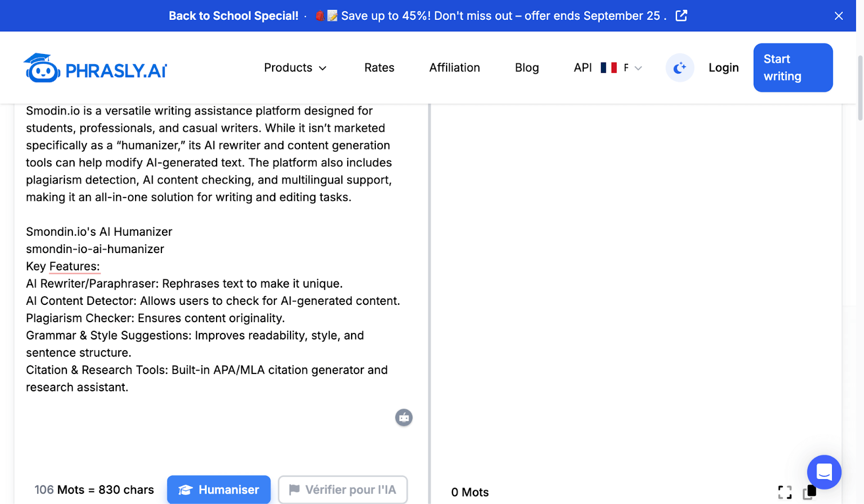Screen dimensions: 864x504
Task: Click the underlined word "Features:"
Action: pyautogui.click(x=75, y=266)
